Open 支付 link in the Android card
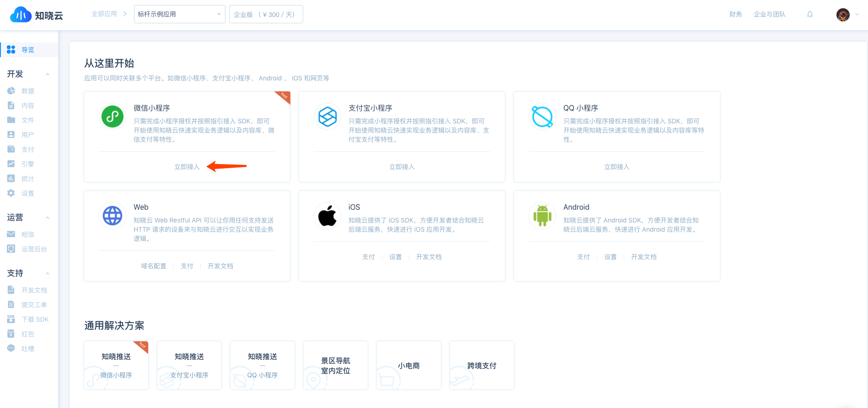 point(584,257)
